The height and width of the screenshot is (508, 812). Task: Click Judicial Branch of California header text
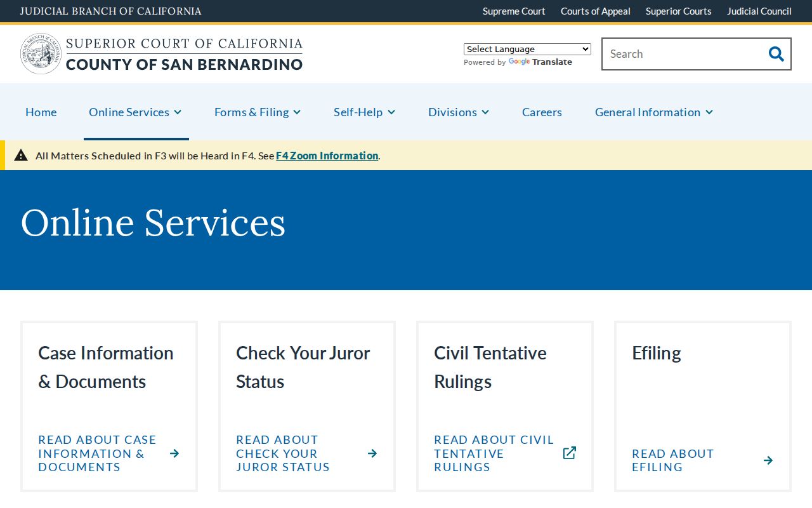tap(111, 11)
